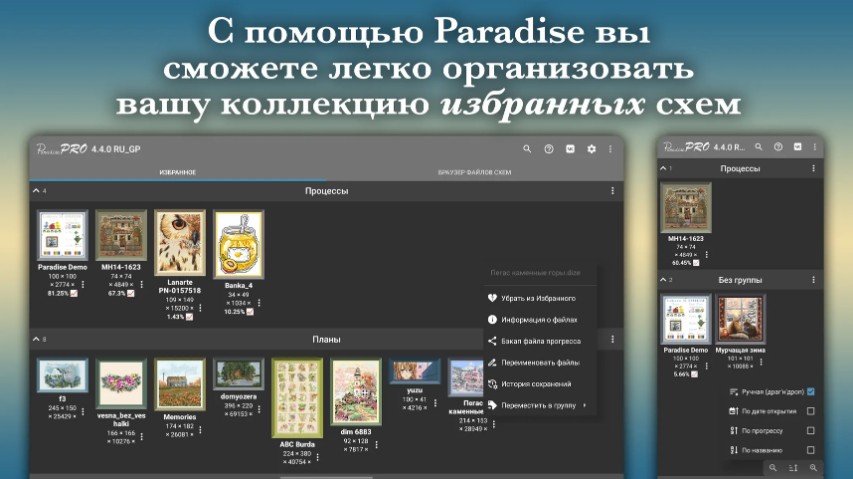Open the Lanarte PN-0157518 owl thumbnail
This screenshot has height=479, width=853.
pyautogui.click(x=180, y=242)
